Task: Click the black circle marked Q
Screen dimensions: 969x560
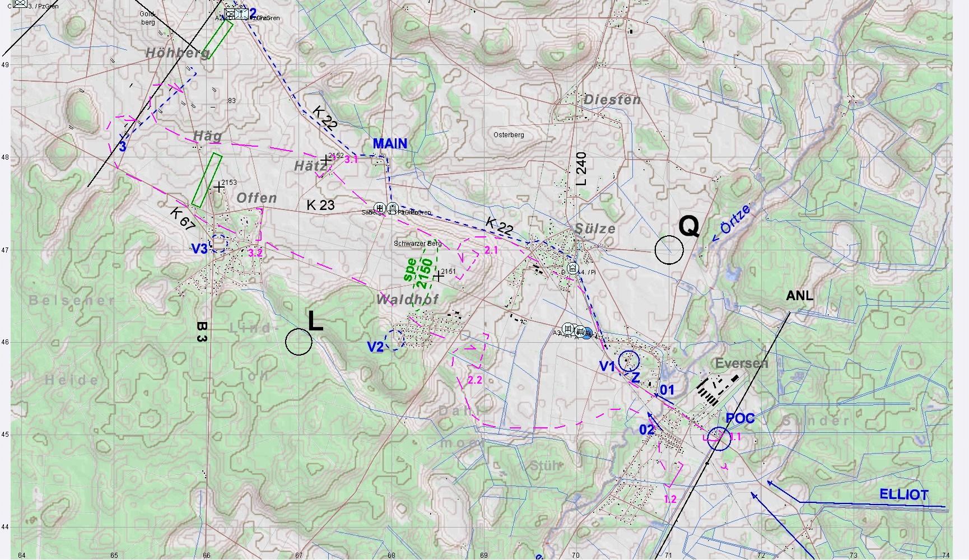Action: coord(669,250)
